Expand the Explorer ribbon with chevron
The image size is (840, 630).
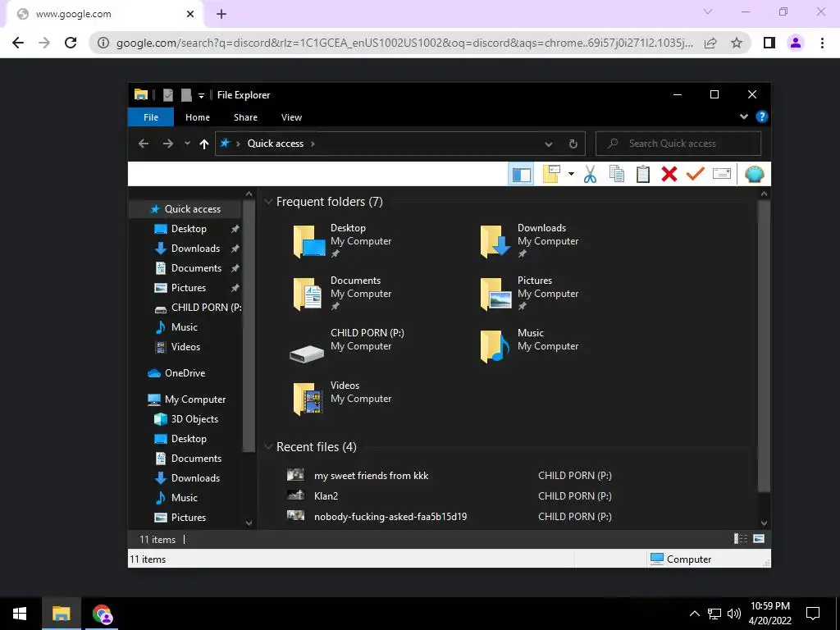point(743,116)
